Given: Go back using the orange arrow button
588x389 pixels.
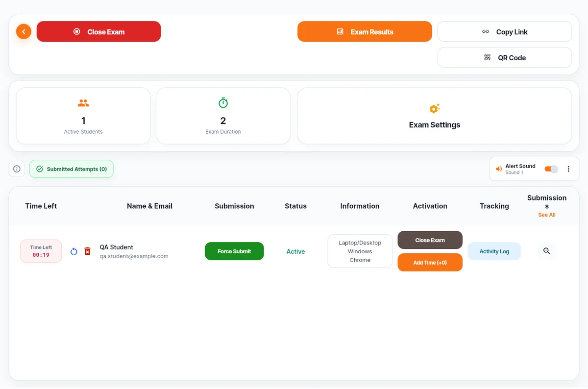Looking at the screenshot, I should point(24,32).
